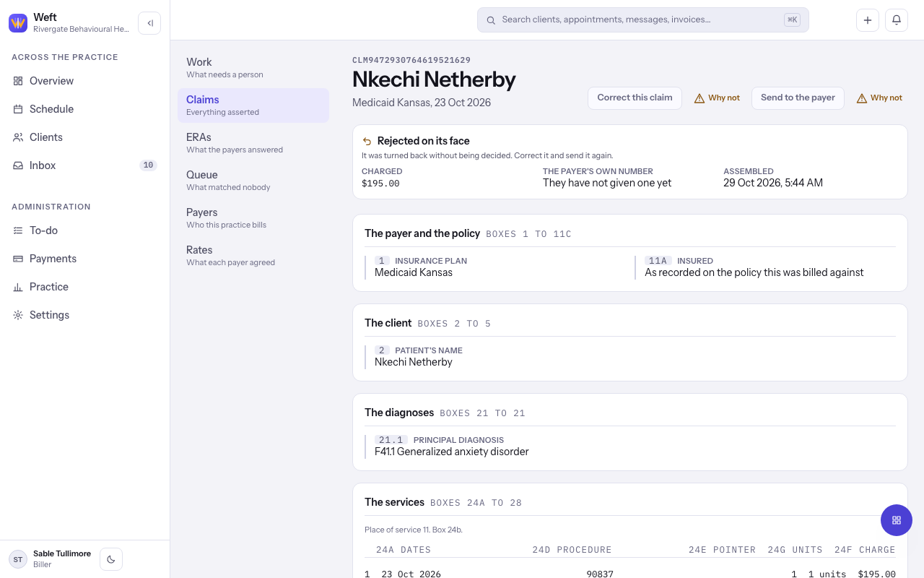Click the procedure code 90837
Image resolution: width=924 pixels, height=578 pixels.
(600, 574)
